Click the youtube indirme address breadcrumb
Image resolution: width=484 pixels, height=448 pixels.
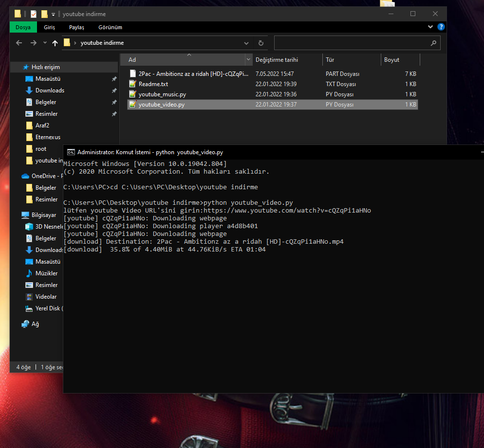click(x=102, y=43)
